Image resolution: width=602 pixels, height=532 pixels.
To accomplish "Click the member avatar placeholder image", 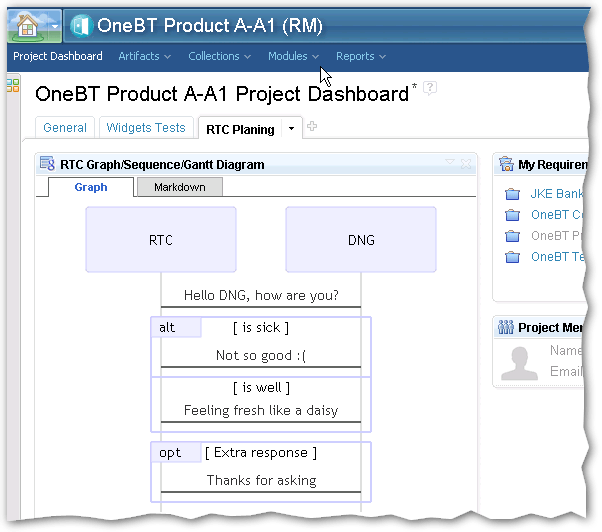I will [x=519, y=363].
